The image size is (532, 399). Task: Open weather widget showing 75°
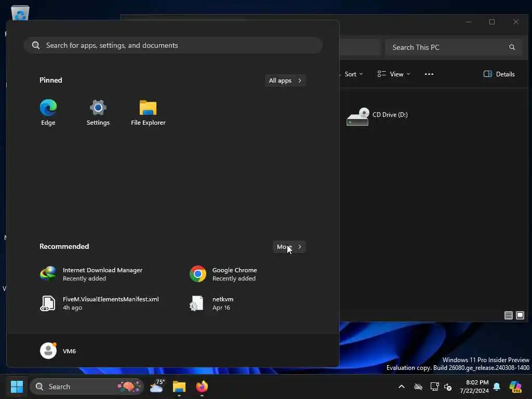[x=157, y=387]
